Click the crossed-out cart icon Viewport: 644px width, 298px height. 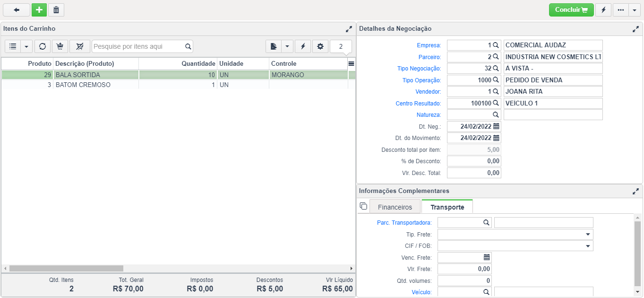pyautogui.click(x=79, y=46)
